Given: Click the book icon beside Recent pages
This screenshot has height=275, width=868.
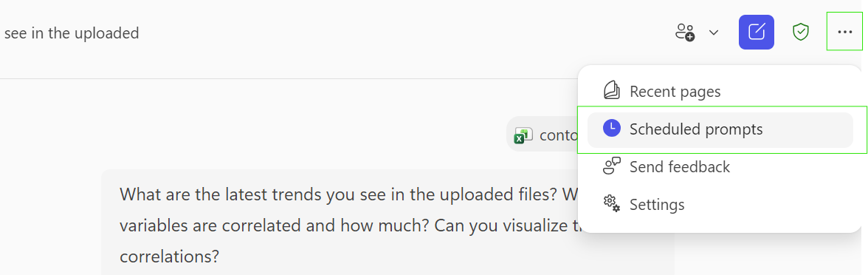Looking at the screenshot, I should [x=611, y=90].
